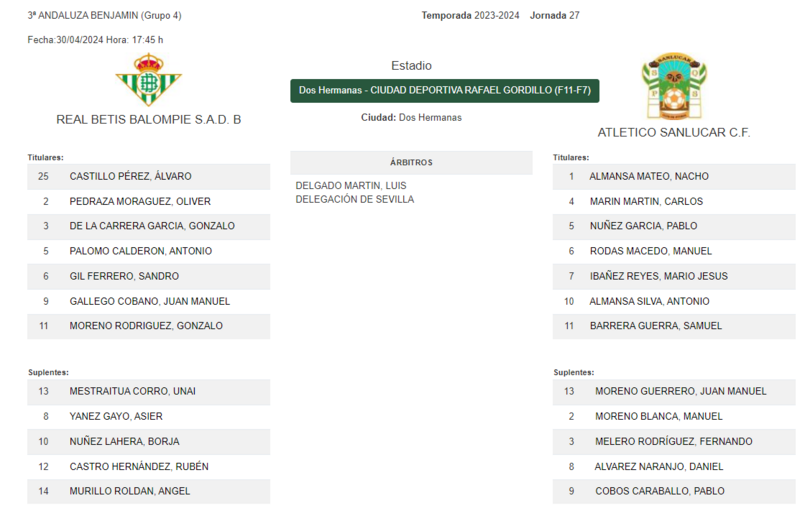
Task: Select IBAÑEZ REYES, MARIO JESUS row
Action: click(674, 276)
